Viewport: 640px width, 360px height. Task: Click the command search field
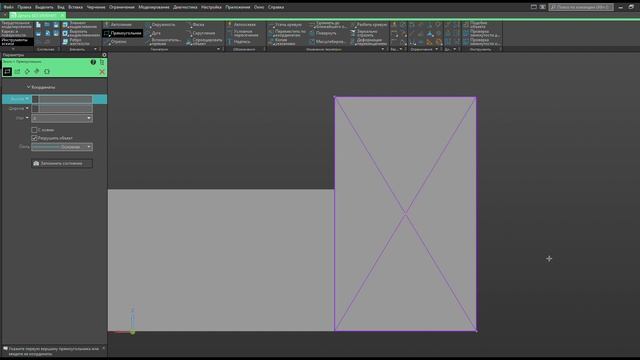click(581, 7)
